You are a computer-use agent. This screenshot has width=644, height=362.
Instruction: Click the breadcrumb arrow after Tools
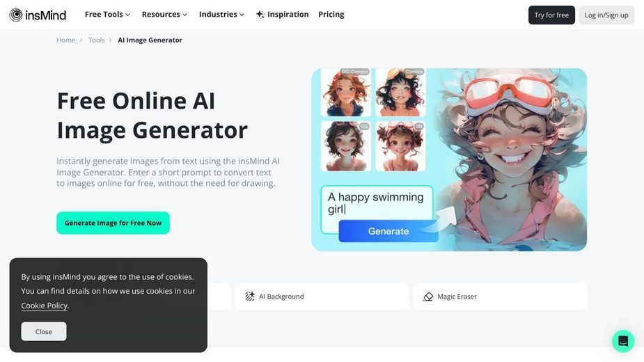(x=111, y=40)
